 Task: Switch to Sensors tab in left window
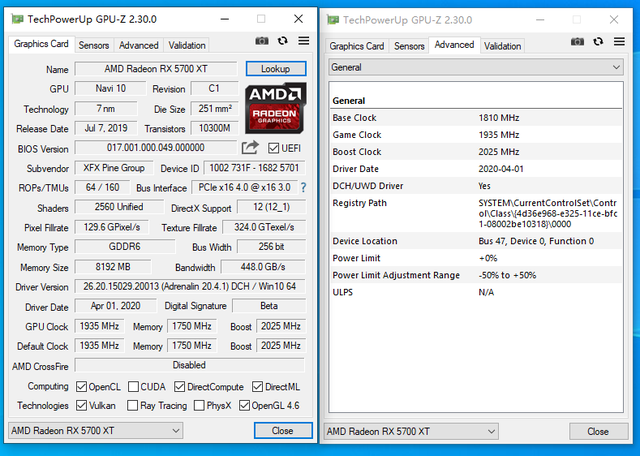(94, 45)
